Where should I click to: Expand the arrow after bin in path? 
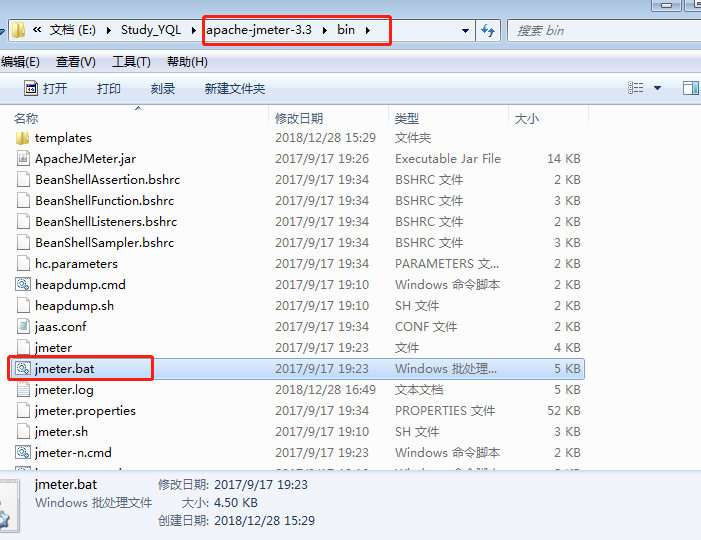(x=368, y=30)
